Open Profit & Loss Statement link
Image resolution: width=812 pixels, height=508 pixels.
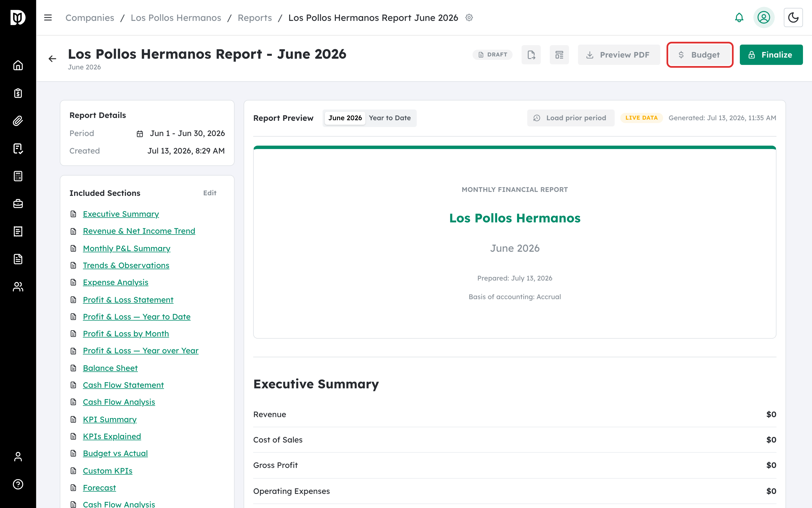(x=128, y=300)
